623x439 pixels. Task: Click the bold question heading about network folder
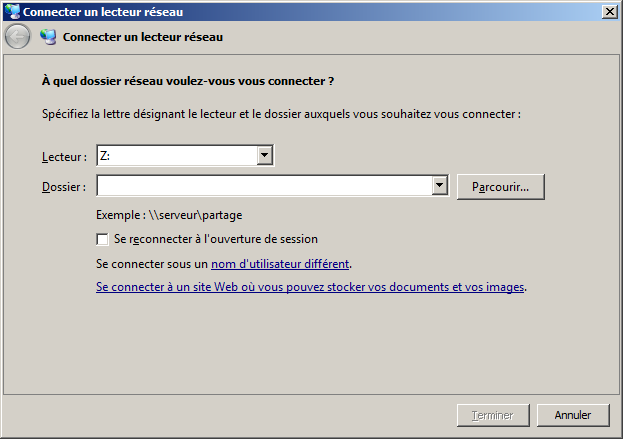click(x=187, y=80)
